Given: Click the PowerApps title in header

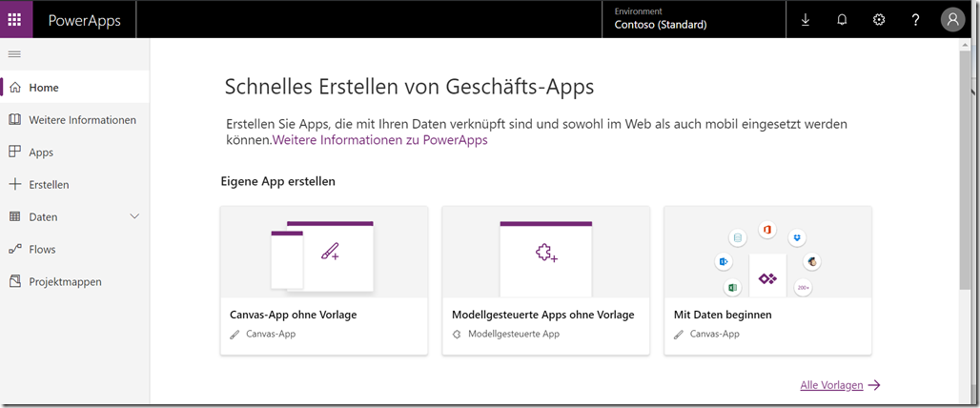Looking at the screenshot, I should pos(85,21).
